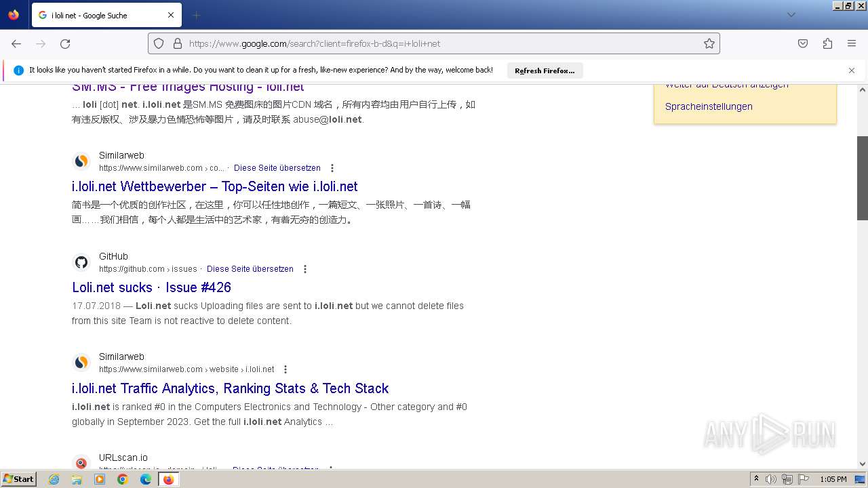This screenshot has width=868, height=488.
Task: Click the taskbar clock 1:05 PM
Action: tap(833, 479)
